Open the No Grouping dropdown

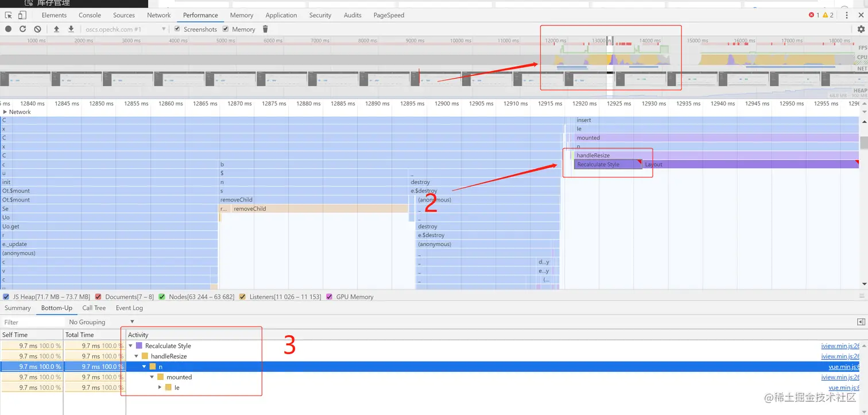click(x=101, y=322)
